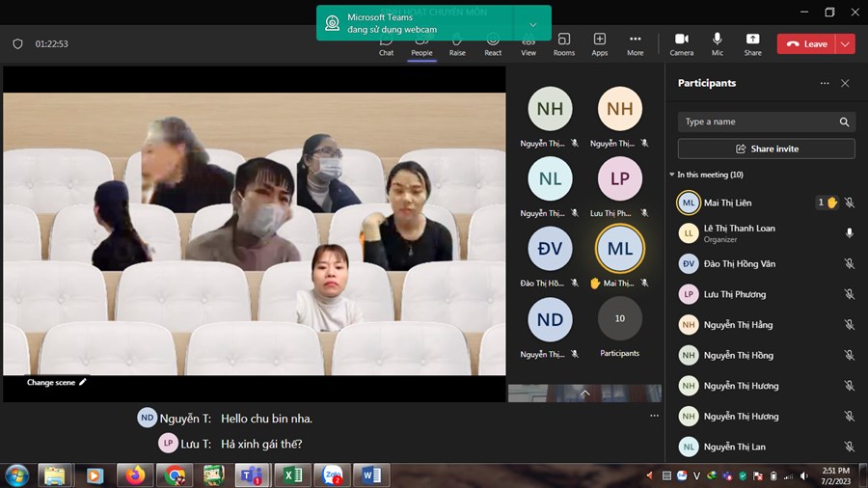Click the Share invite button
This screenshot has height=488, width=868.
[x=766, y=149]
